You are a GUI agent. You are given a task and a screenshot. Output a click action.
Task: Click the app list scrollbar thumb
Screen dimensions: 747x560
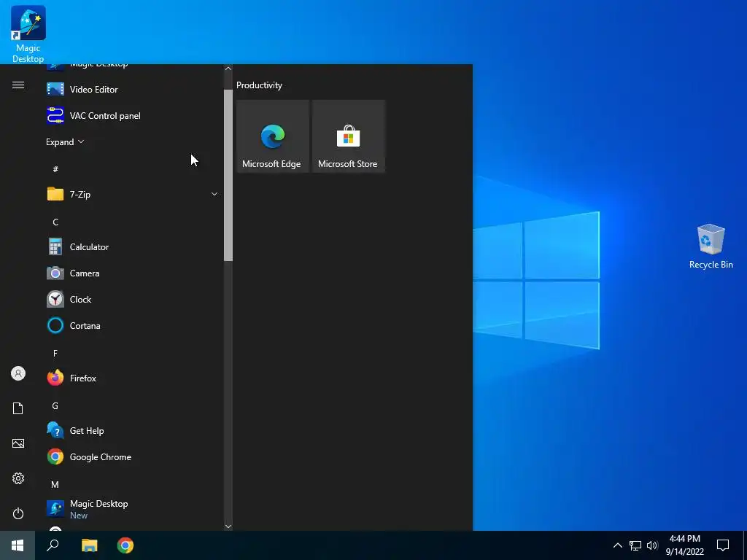(228, 175)
